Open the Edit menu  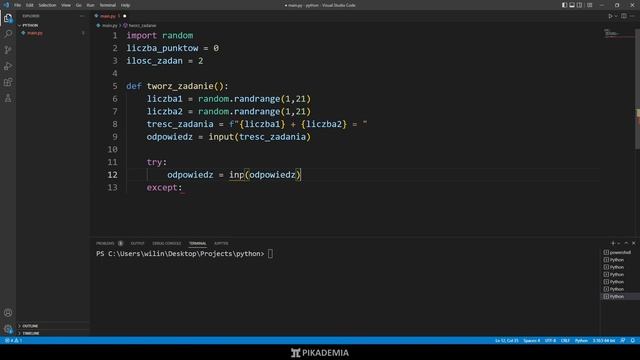tap(30, 5)
